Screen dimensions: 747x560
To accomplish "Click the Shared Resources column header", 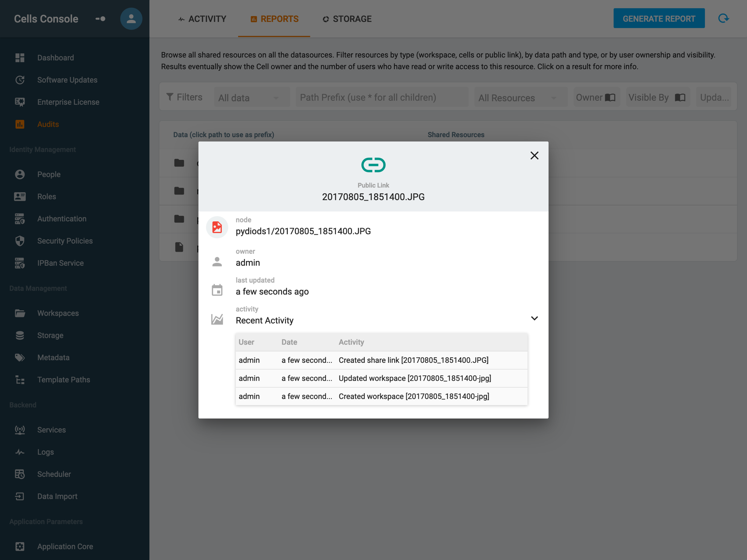I will coord(456,135).
